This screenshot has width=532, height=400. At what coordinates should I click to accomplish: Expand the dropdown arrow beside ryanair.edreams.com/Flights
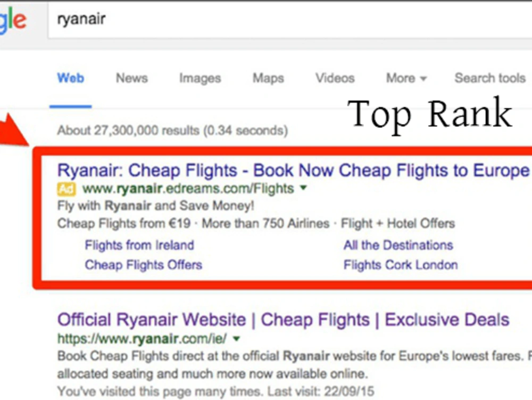[x=304, y=187]
